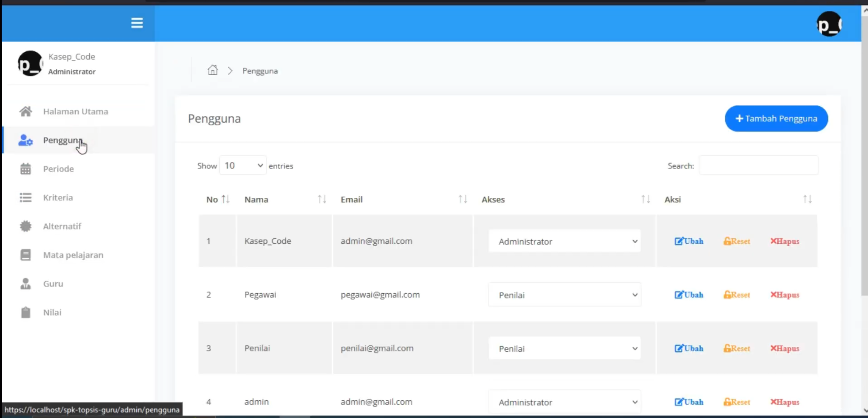
Task: Click Ubah for penilai@gmail.com row
Action: (x=689, y=348)
